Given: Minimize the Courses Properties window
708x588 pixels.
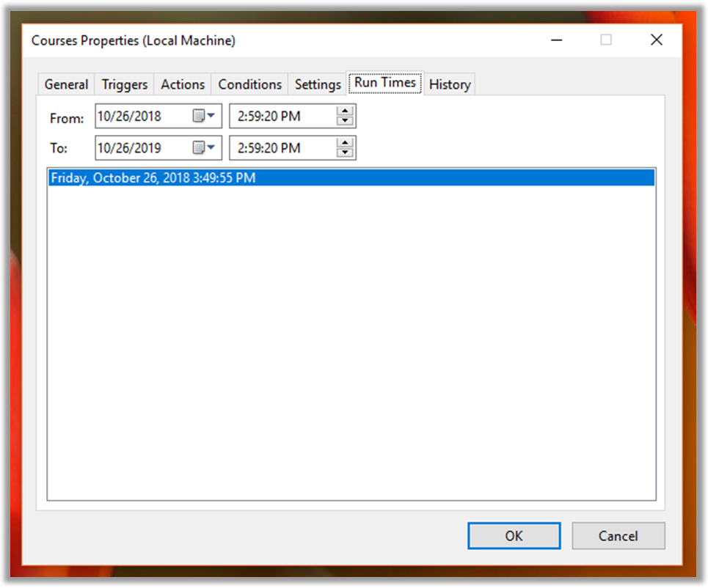Looking at the screenshot, I should click(x=556, y=40).
